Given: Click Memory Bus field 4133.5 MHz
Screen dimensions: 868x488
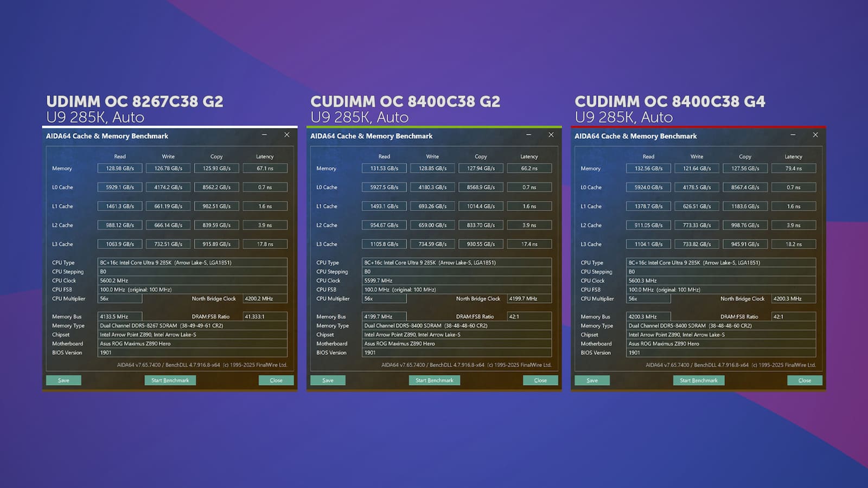Looking at the screenshot, I should (120, 317).
